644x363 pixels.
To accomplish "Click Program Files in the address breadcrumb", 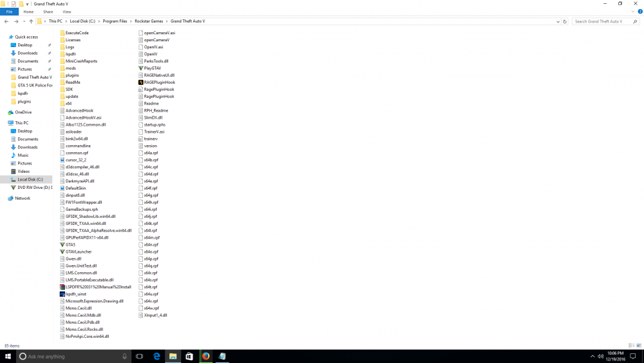I will click(115, 21).
